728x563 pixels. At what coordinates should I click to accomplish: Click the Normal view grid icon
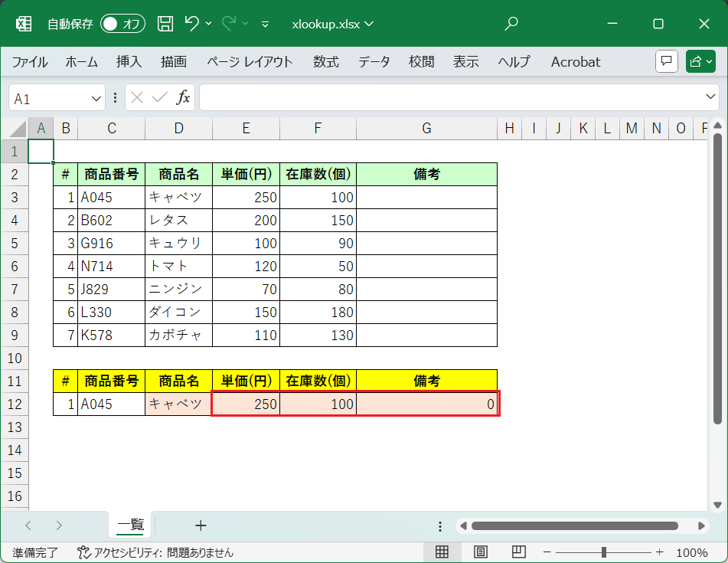click(x=442, y=552)
